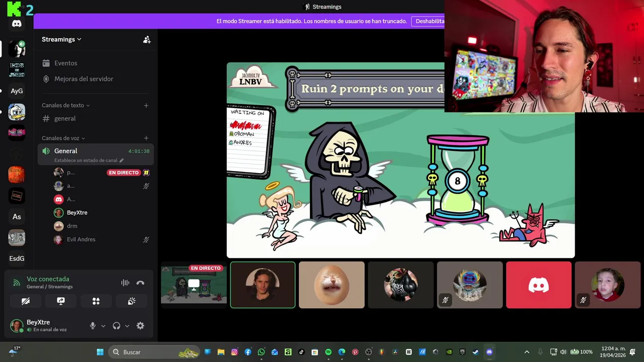Share your screen button
Screen dimensions: 644x362
click(61, 301)
